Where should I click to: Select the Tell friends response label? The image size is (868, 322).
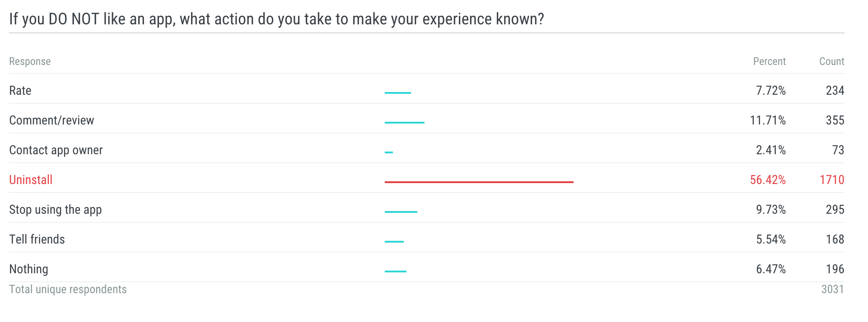[37, 239]
